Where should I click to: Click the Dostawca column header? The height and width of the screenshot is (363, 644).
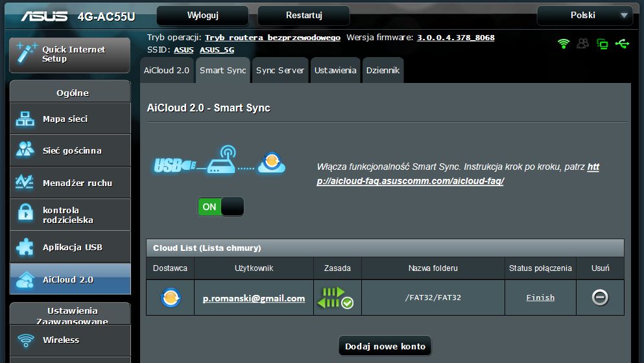(x=170, y=268)
